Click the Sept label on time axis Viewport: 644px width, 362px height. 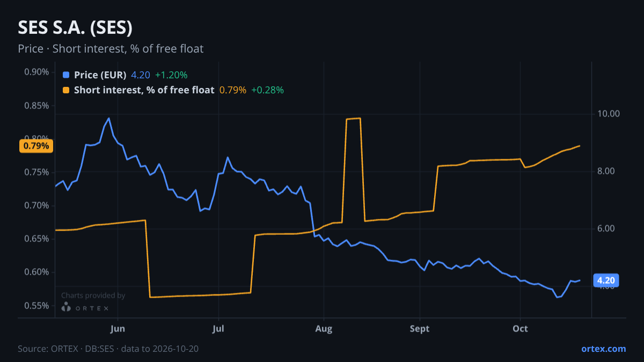click(420, 329)
